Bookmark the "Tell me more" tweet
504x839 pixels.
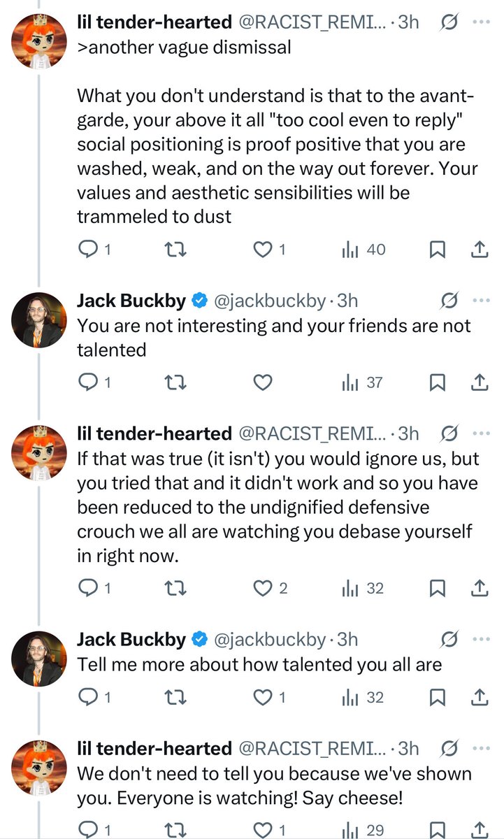[x=437, y=697]
